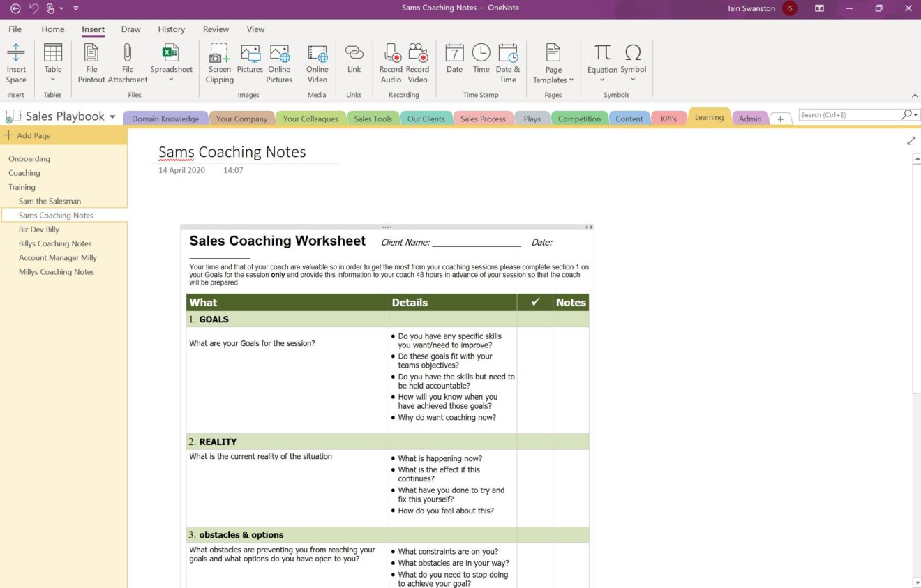Insert an Excel Spreadsheet
The height and width of the screenshot is (588, 921).
(171, 57)
